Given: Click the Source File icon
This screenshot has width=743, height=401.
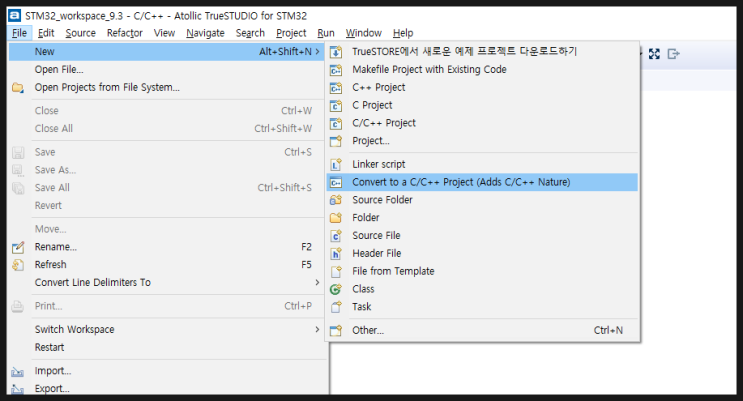Looking at the screenshot, I should point(336,236).
